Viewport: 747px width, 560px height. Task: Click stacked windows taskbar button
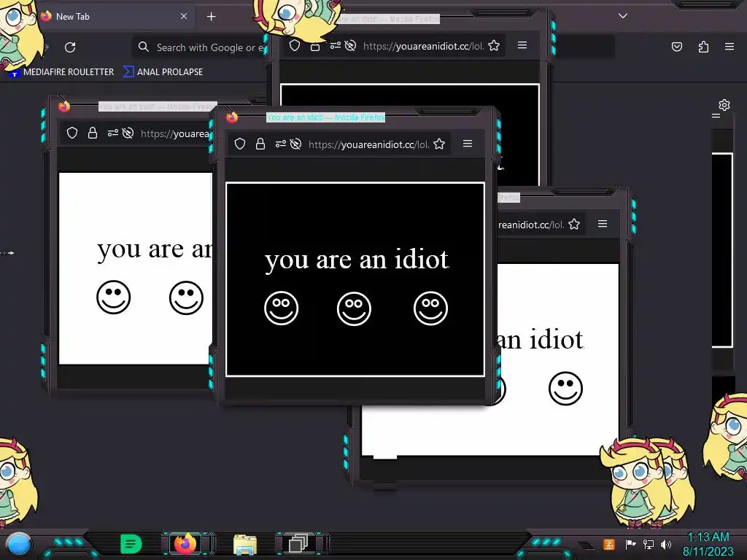click(x=298, y=543)
